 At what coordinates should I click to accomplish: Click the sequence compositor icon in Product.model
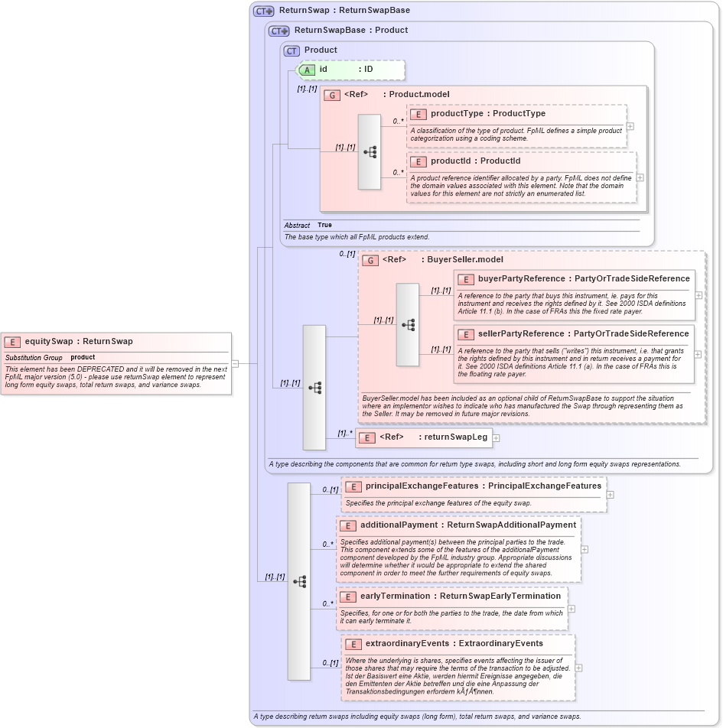coord(369,150)
